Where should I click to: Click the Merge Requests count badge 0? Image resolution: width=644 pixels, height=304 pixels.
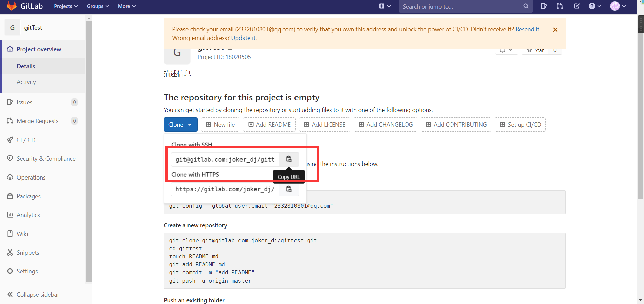pos(74,121)
